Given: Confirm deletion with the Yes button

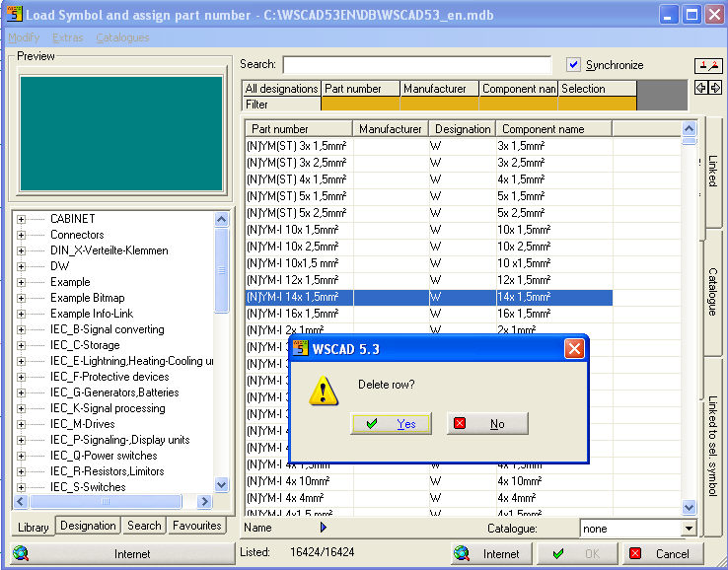Looking at the screenshot, I should (x=391, y=423).
